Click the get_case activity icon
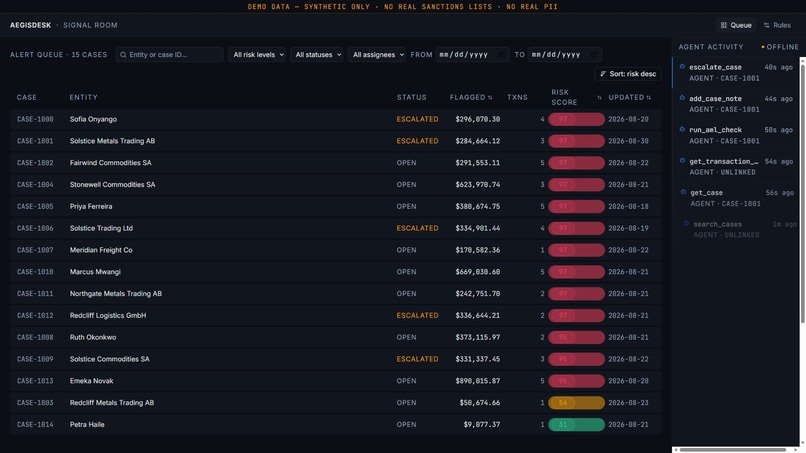 point(683,192)
